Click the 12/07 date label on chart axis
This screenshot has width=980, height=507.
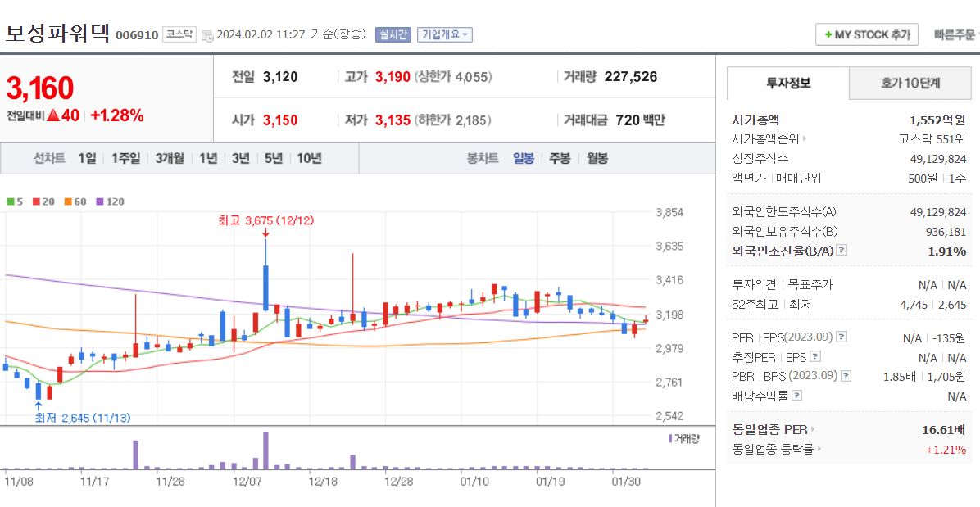pos(247,482)
